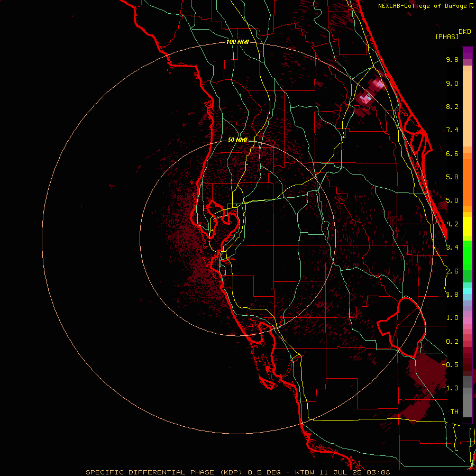The height and width of the screenshot is (476, 476).
Task: Click the DKD legend title
Action: click(464, 32)
